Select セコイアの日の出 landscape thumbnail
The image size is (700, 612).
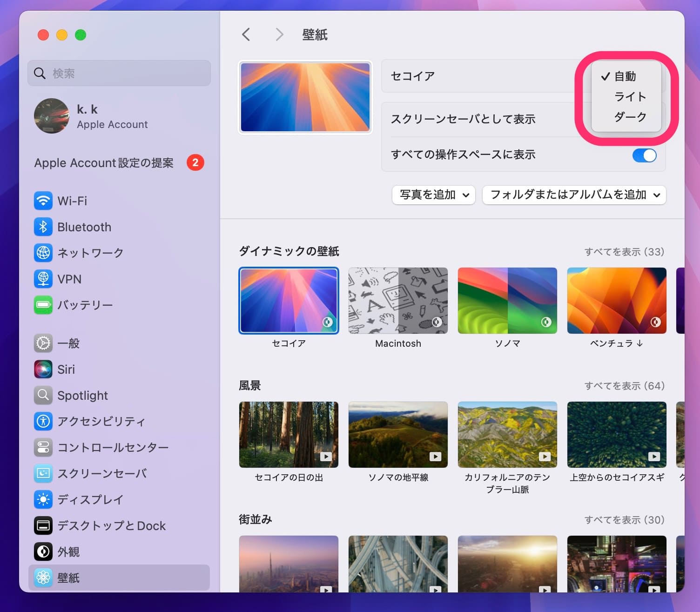289,435
